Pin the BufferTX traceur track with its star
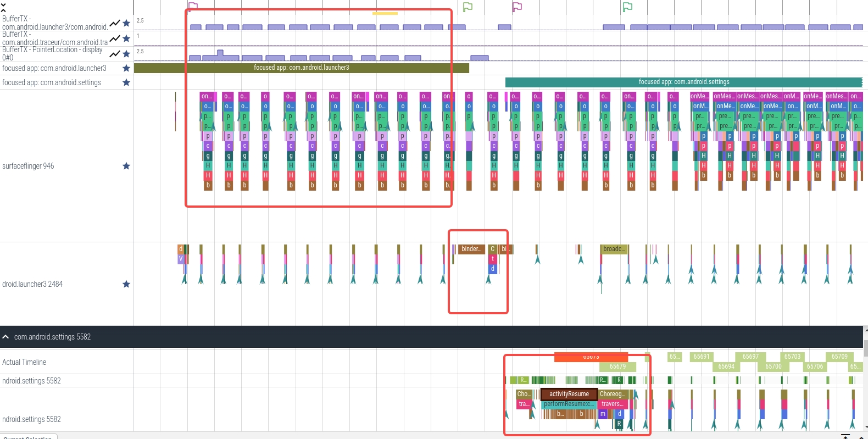This screenshot has width=868, height=439. 126,38
